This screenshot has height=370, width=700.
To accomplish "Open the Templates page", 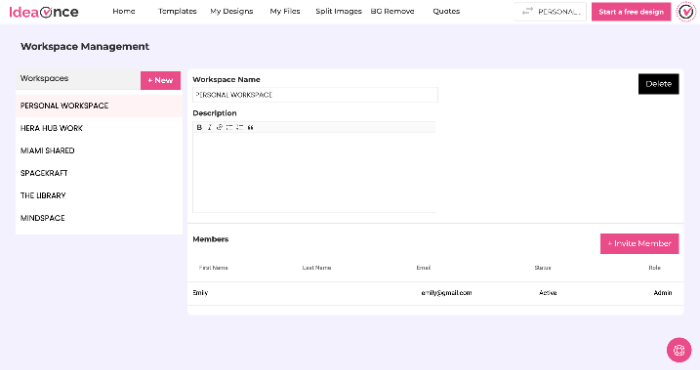I will [177, 11].
